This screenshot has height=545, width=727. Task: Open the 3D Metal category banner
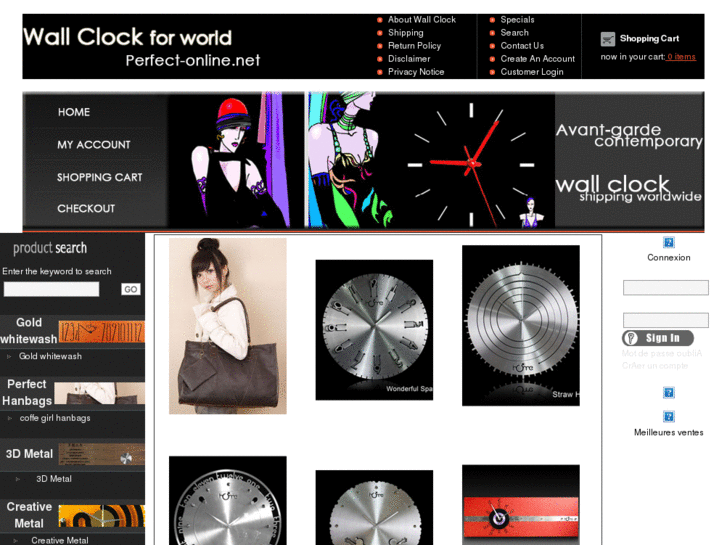coord(72,454)
